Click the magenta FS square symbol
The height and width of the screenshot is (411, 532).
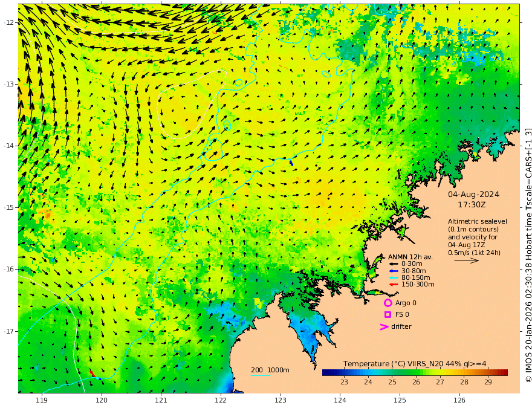tap(388, 315)
